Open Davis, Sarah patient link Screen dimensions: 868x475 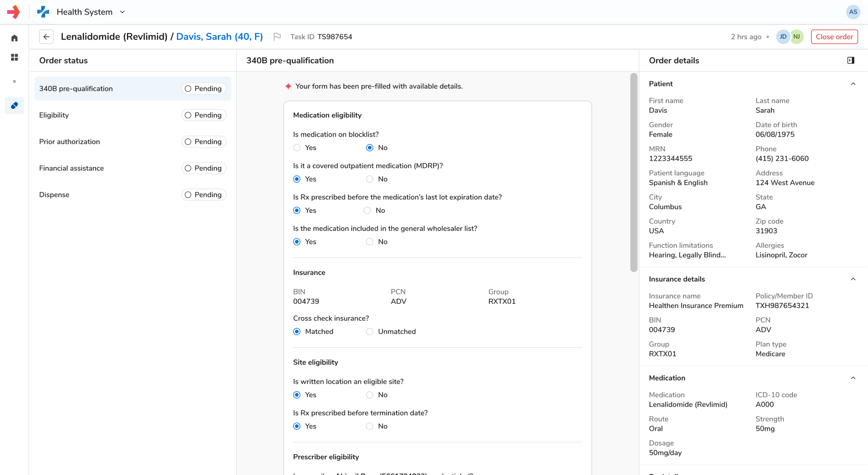pyautogui.click(x=220, y=36)
